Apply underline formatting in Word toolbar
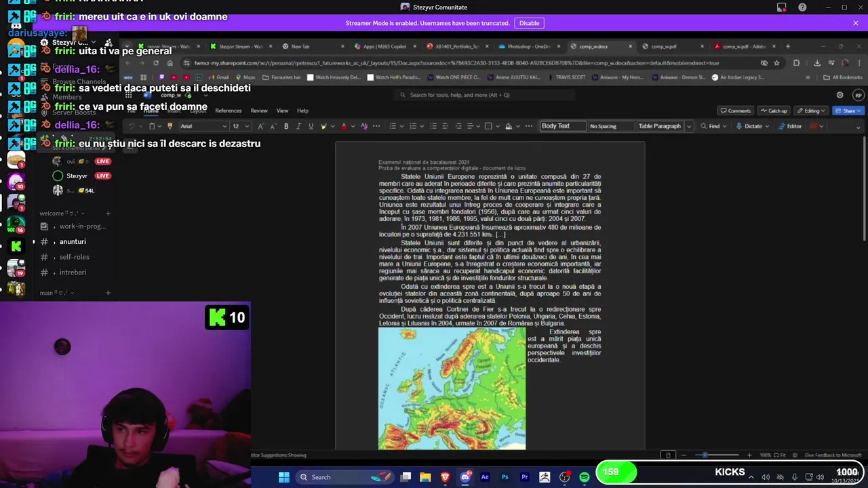The image size is (868, 488). pyautogui.click(x=311, y=126)
